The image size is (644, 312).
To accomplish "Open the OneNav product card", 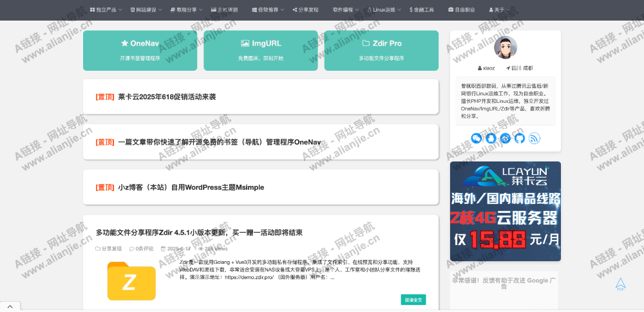I will tap(140, 50).
